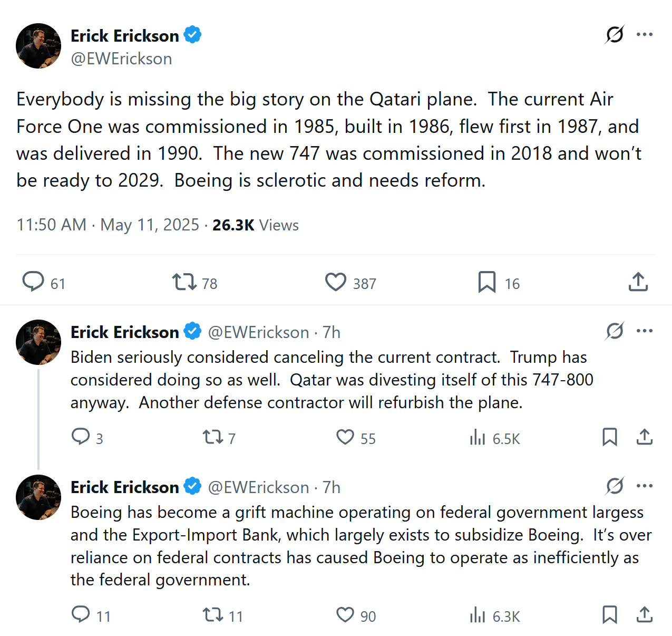The image size is (672, 636).
Task: Bookmark the main tweet with 16 bookmarks
Action: click(486, 282)
